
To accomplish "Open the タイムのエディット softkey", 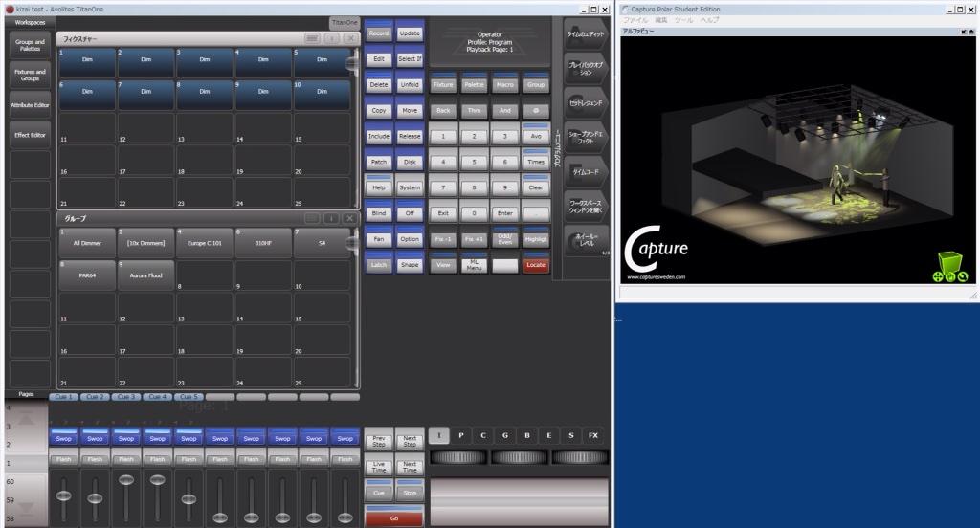I will pyautogui.click(x=586, y=33).
